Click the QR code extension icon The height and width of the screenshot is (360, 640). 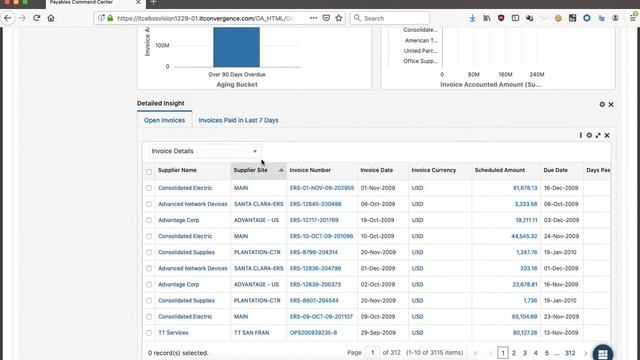click(572, 18)
